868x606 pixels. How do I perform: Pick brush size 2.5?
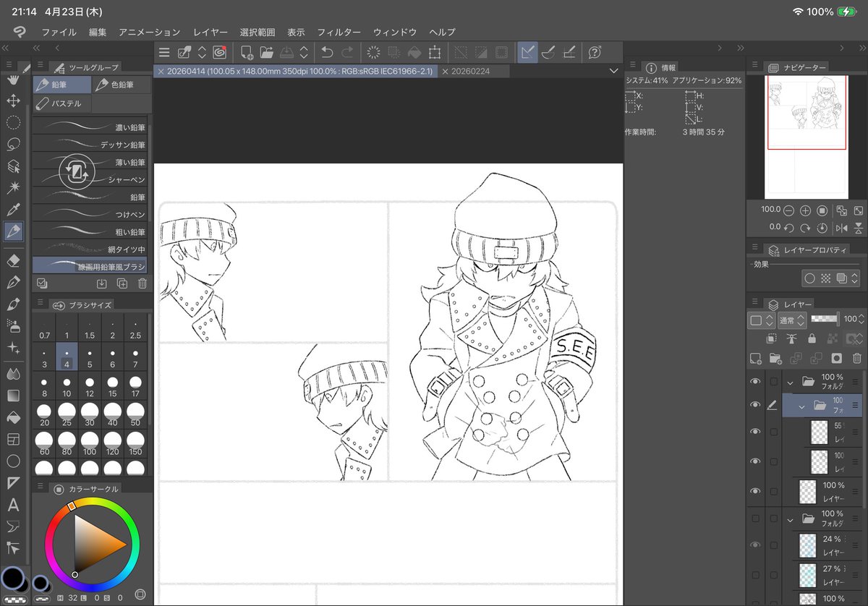pyautogui.click(x=135, y=329)
